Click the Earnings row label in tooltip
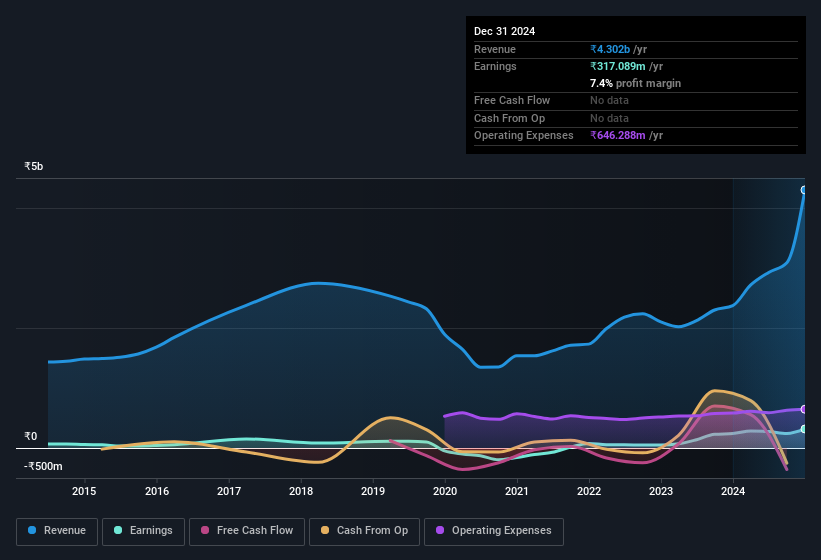Screen dimensions: 821x560 pos(495,66)
